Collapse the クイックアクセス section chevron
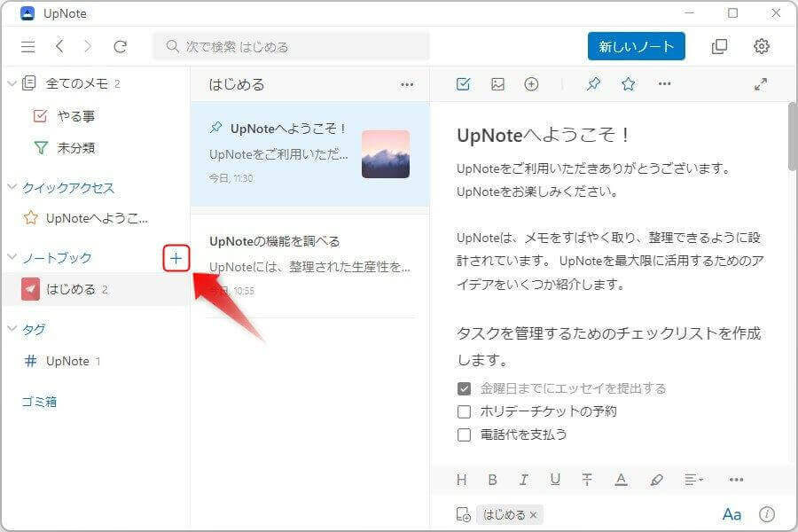The height and width of the screenshot is (532, 798). click(12, 187)
